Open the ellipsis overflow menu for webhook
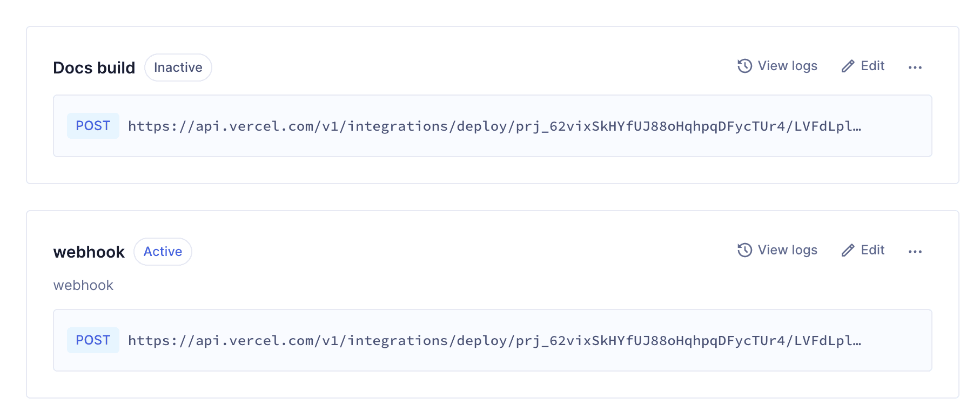This screenshot has width=980, height=418. 915,251
